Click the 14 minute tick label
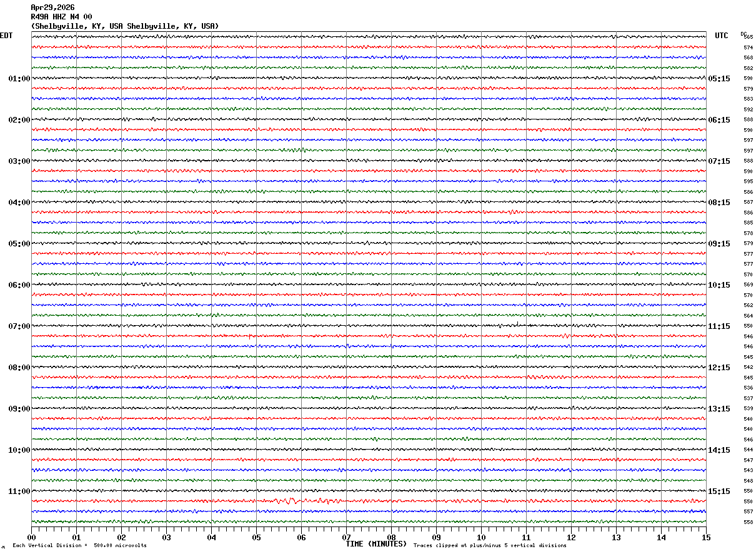Screen dimensions: 756x554 [x=661, y=537]
